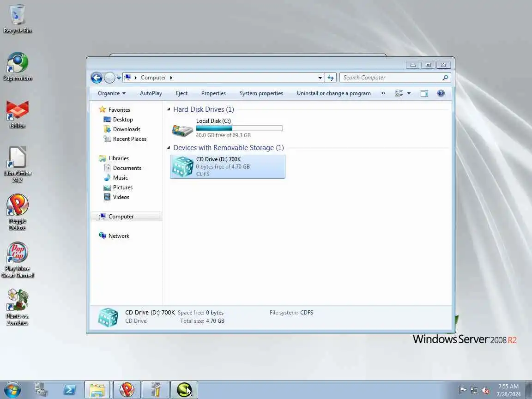
Task: Go back with the Explorer Back arrow
Action: [x=97, y=78]
